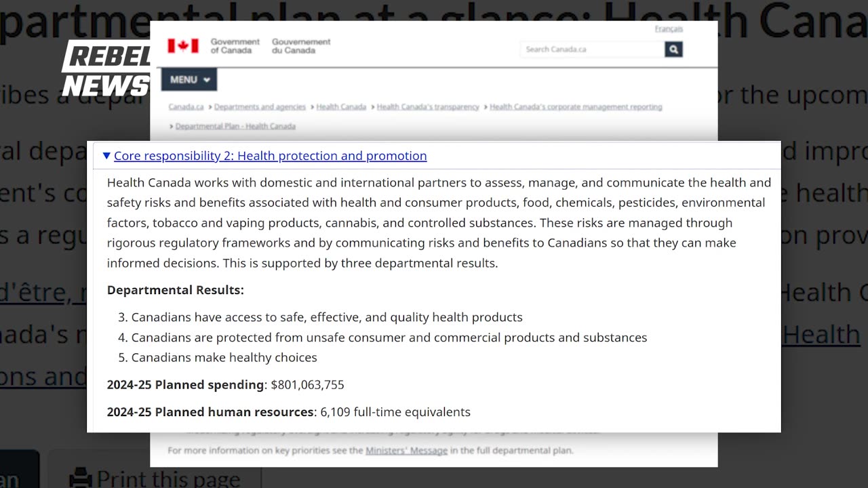The width and height of the screenshot is (868, 488).
Task: Click the Search Canada.ca input field
Action: pyautogui.click(x=593, y=49)
